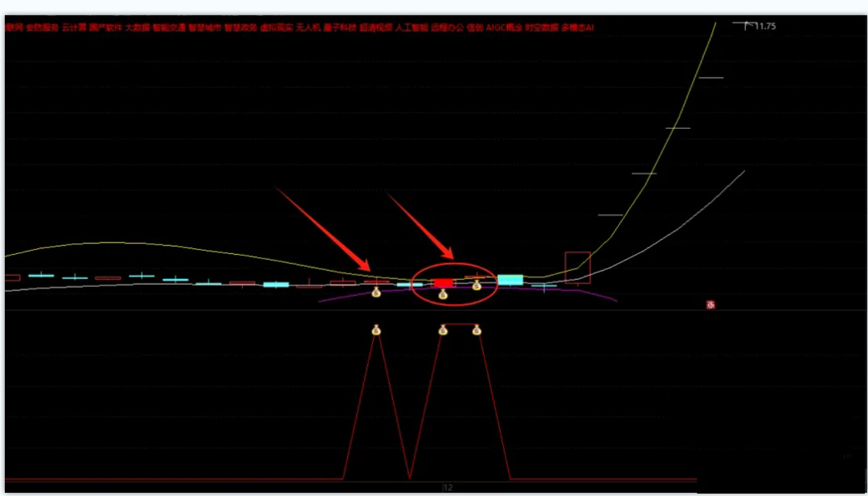Click rightmost money bag on indicator panel
Image resolution: width=868 pixels, height=496 pixels.
(x=477, y=330)
